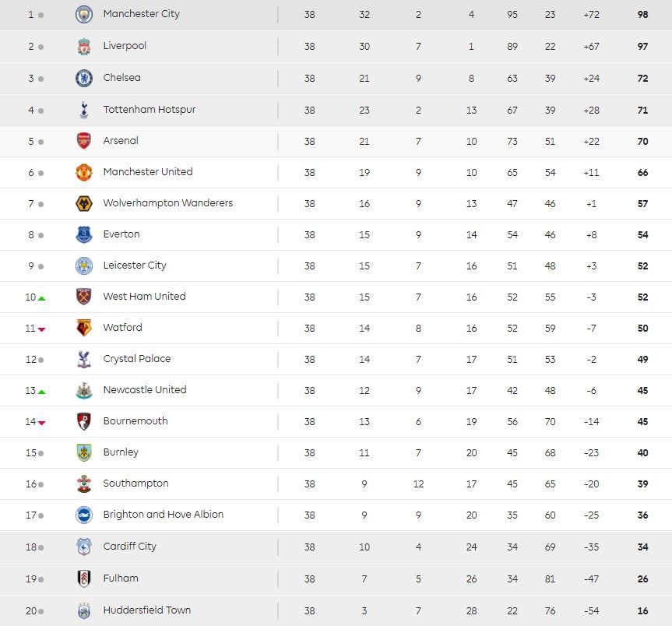Click the Leicester City team name

(135, 266)
